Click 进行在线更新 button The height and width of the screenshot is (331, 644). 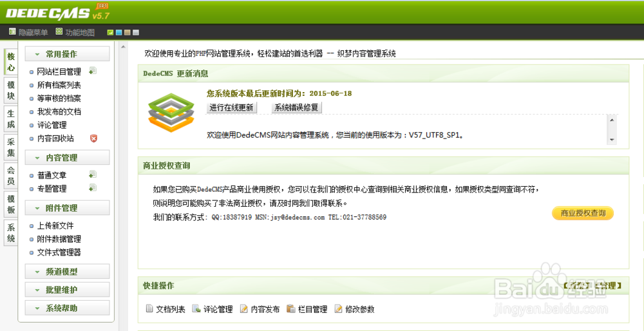[231, 108]
